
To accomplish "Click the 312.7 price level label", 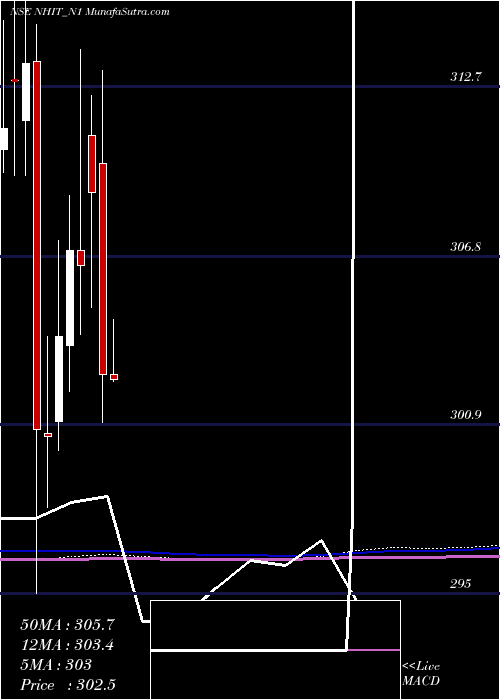I will point(465,77).
